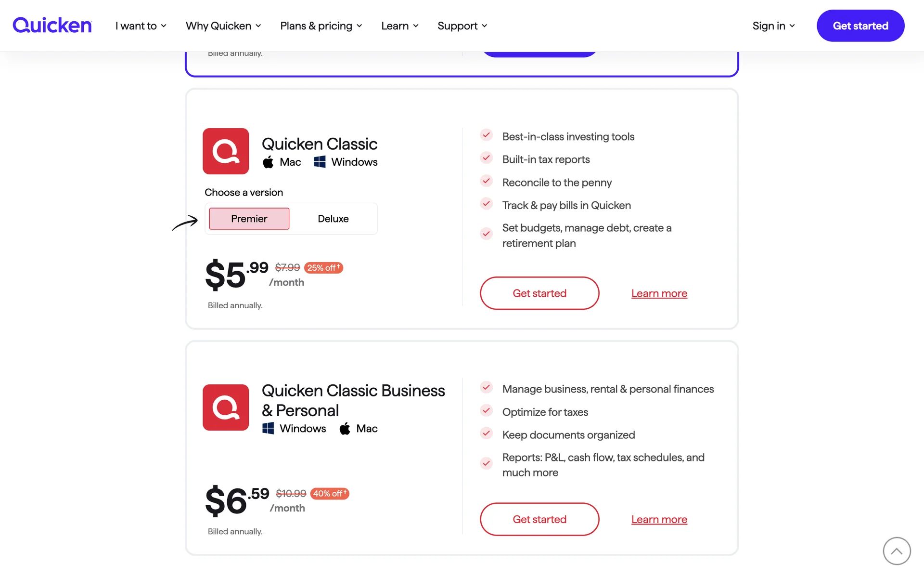
Task: Switch to the Deluxe version
Action: pyautogui.click(x=333, y=219)
